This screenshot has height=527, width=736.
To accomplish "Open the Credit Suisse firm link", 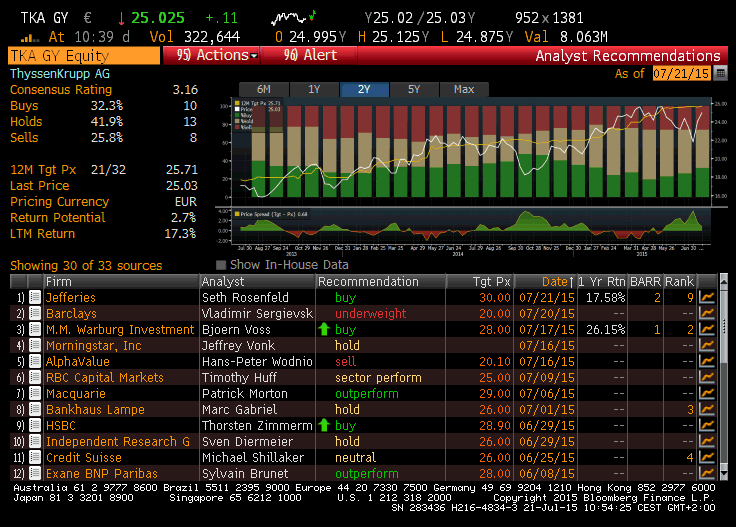I will pos(84,457).
